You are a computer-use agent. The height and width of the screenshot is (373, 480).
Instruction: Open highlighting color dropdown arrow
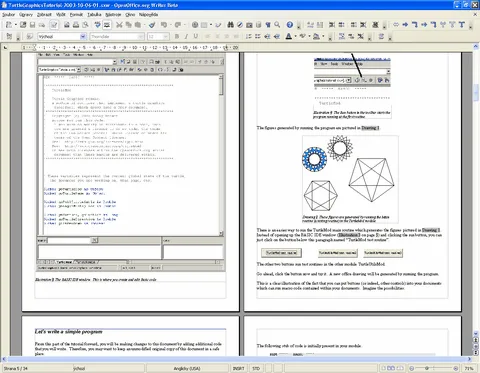pyautogui.click(x=309, y=36)
